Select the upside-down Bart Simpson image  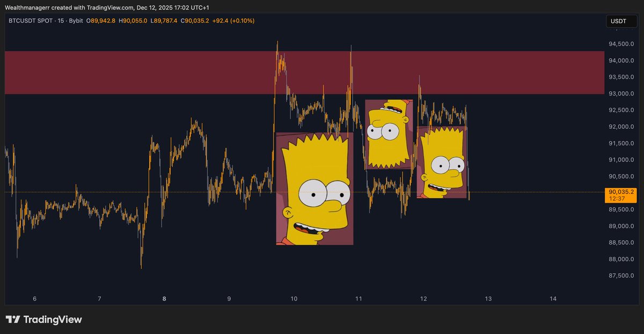coord(389,135)
